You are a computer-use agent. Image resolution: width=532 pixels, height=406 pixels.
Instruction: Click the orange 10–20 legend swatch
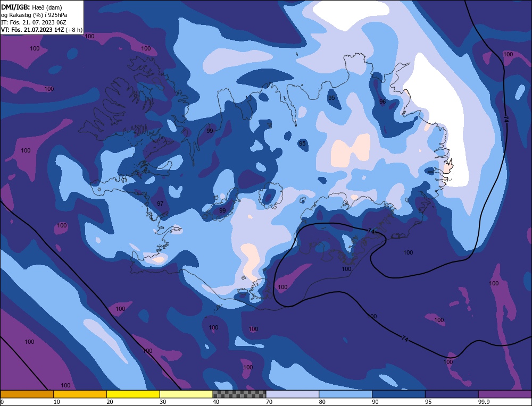[x=80, y=394]
